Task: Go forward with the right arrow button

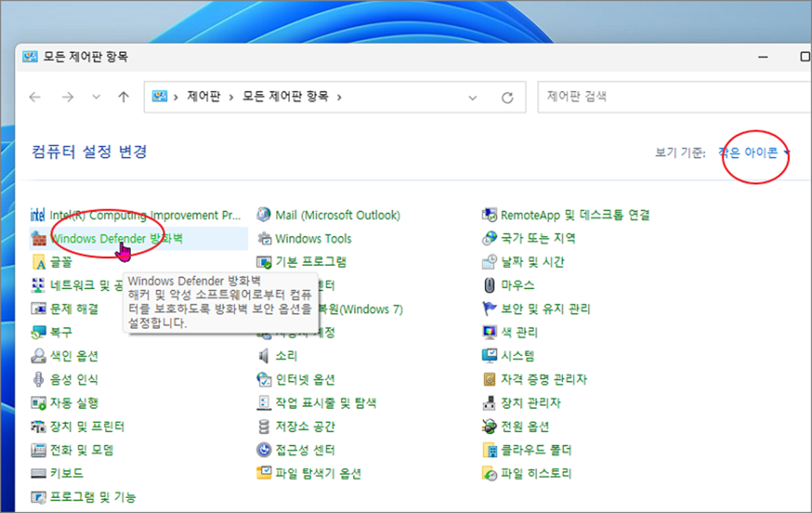Action: pyautogui.click(x=67, y=97)
